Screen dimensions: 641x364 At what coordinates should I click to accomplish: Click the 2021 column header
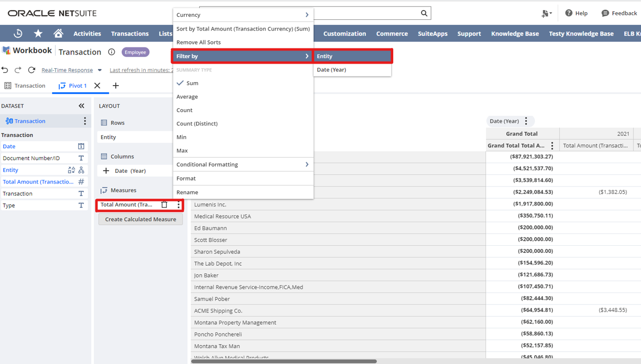tap(597, 134)
